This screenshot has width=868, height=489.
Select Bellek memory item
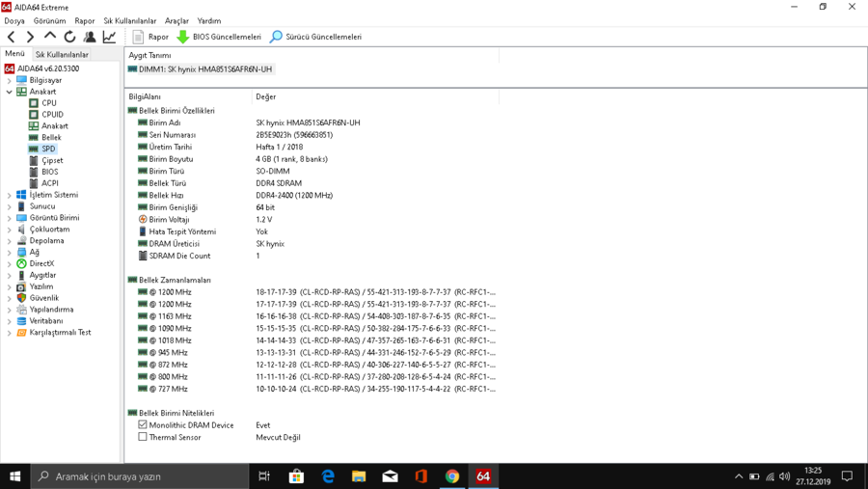51,137
